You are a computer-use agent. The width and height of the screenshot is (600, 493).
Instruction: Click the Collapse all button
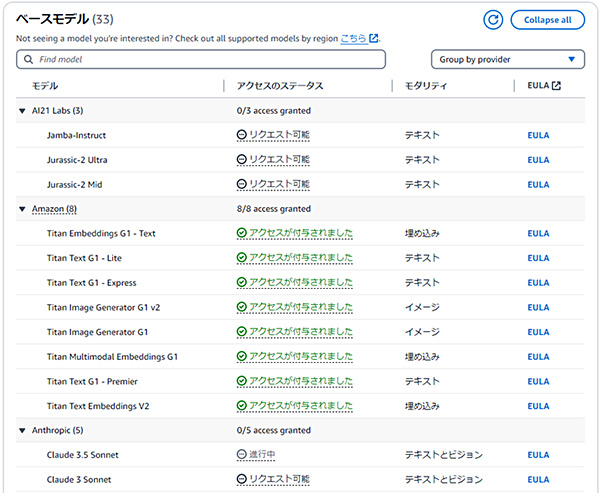point(548,20)
